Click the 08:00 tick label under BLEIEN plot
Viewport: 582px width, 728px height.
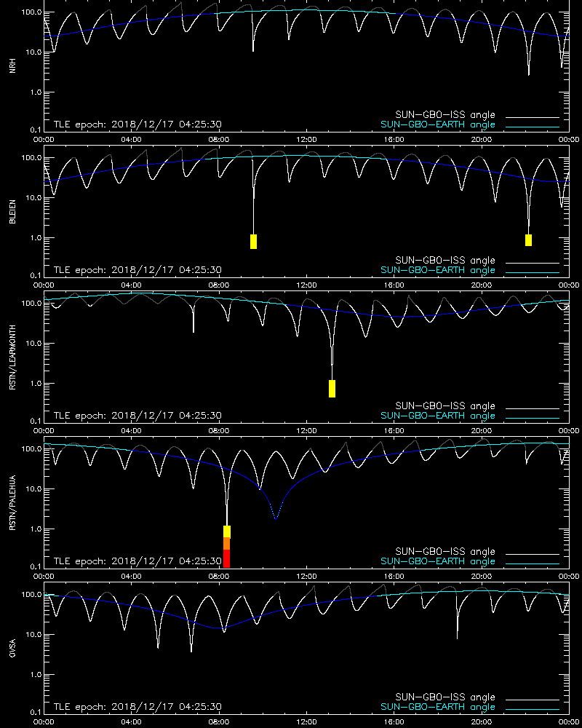pos(218,285)
